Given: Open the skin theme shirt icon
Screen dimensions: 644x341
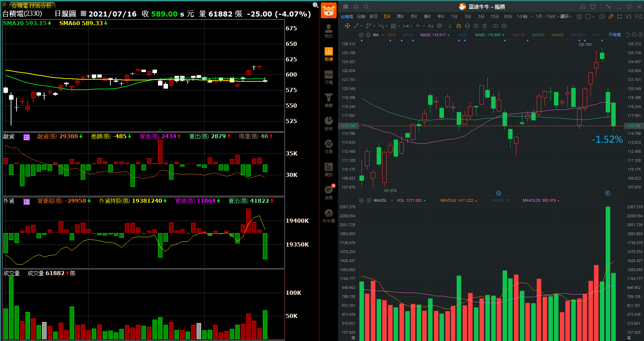Looking at the screenshot, I should point(593,7).
